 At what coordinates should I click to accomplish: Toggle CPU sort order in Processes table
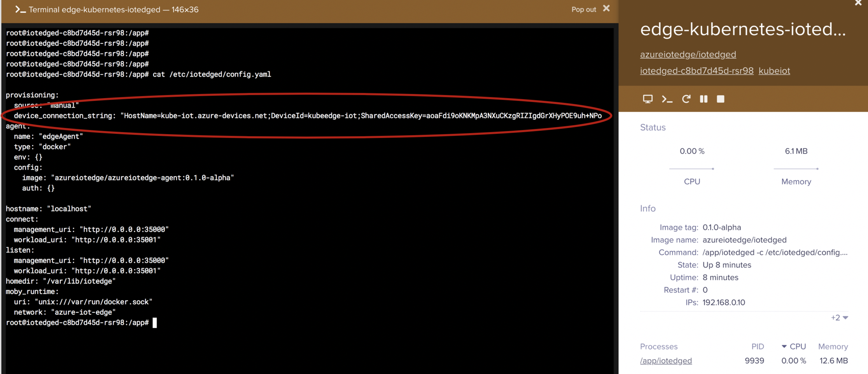point(793,346)
